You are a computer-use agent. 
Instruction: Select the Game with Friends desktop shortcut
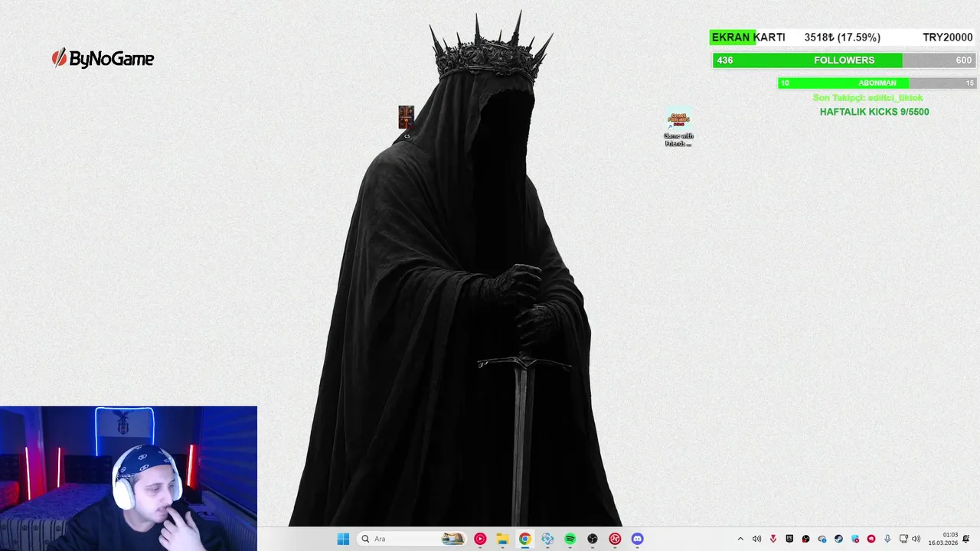(678, 127)
